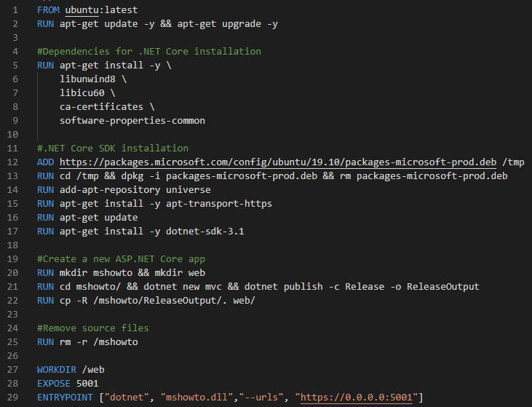Open the https://0.0.0.0:5001 link
This screenshot has height=407, width=532.
pos(357,398)
